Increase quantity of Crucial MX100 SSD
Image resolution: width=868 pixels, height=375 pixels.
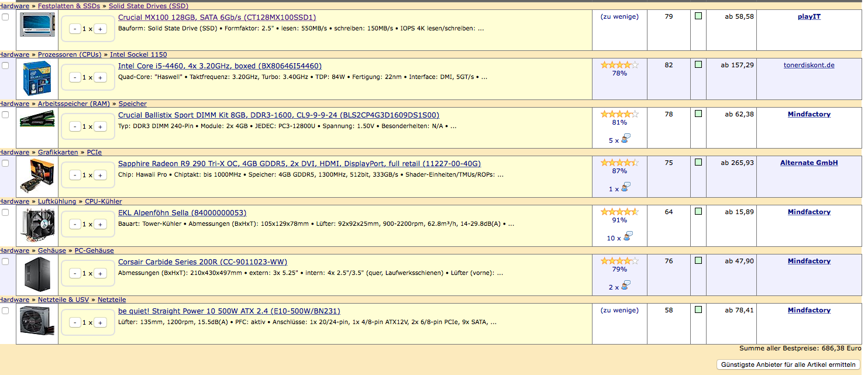pos(100,29)
